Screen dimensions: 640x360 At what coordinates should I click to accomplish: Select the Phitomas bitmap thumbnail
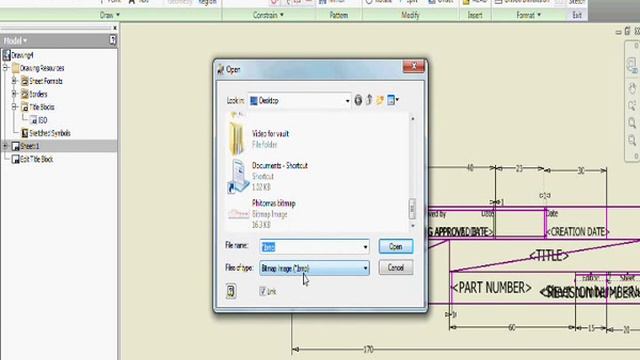click(x=238, y=213)
